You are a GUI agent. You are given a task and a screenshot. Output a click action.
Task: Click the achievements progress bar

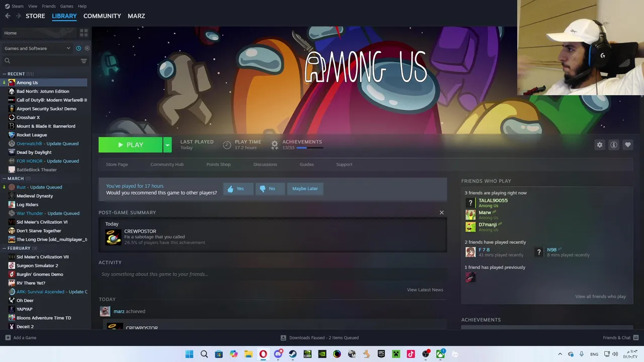click(x=309, y=148)
